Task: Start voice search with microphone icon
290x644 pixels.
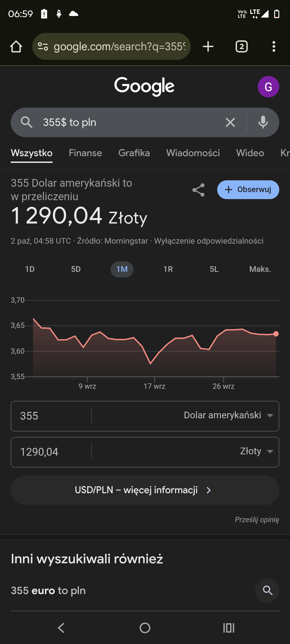Action: 263,123
